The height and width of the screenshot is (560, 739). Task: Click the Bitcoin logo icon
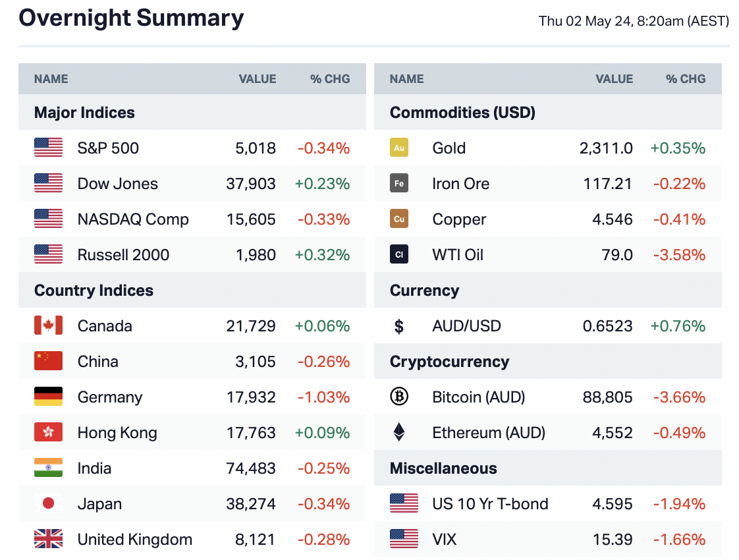coord(399,397)
